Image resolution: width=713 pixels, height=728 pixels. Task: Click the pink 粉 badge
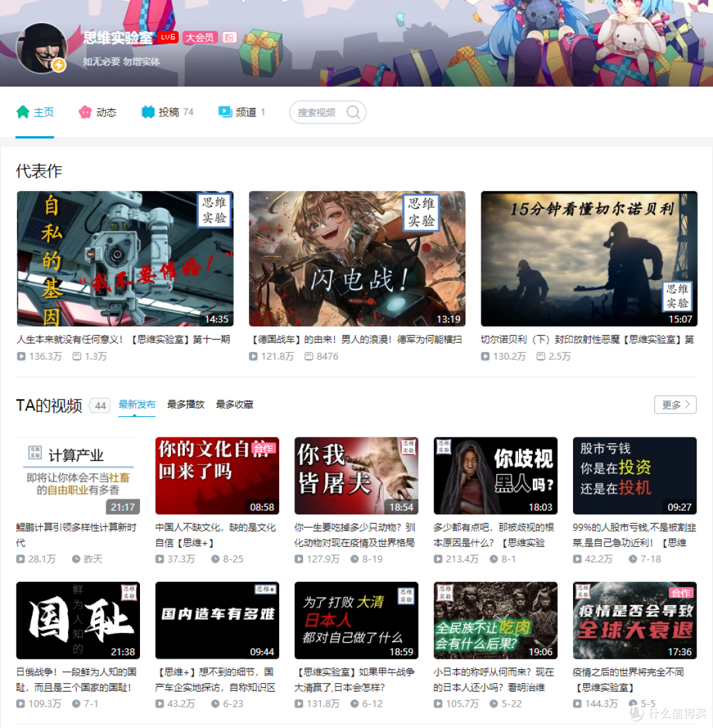point(229,37)
